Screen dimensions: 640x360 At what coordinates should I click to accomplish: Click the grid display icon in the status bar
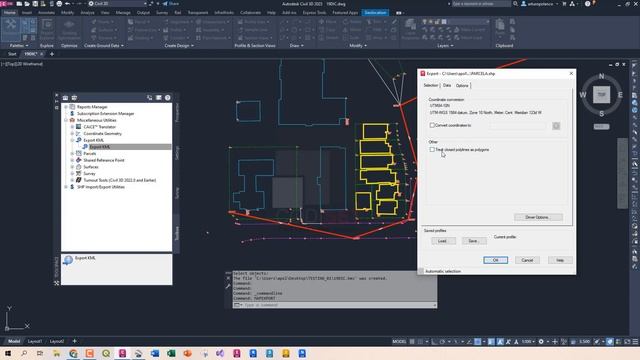pyautogui.click(x=412, y=342)
